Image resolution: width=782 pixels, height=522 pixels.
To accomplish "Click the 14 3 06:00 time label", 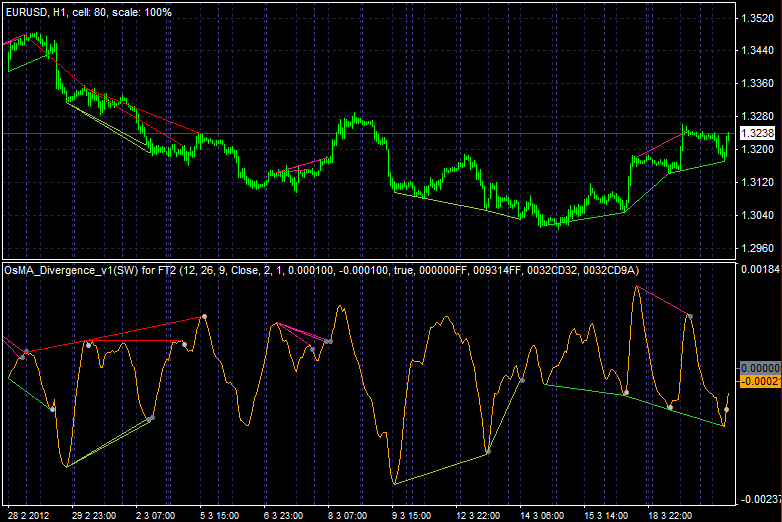I will [x=542, y=516].
